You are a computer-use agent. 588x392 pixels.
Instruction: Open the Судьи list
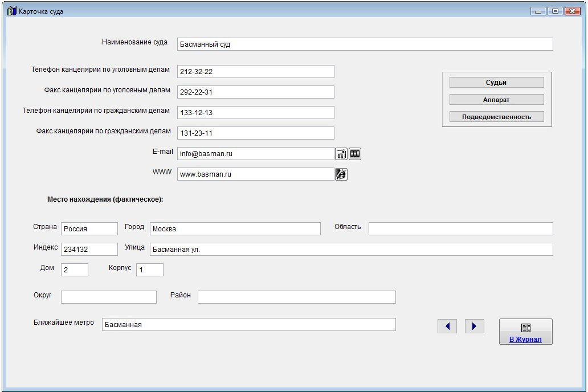click(x=496, y=83)
